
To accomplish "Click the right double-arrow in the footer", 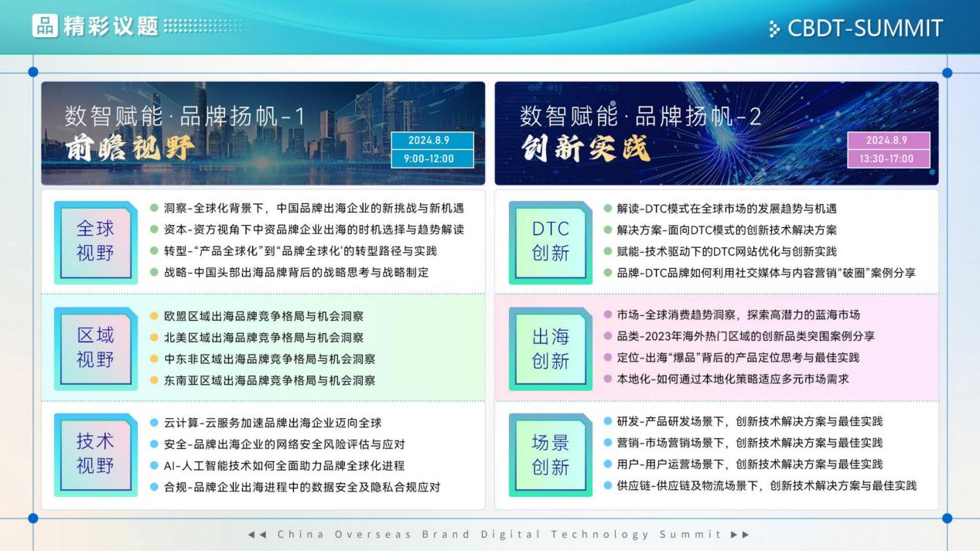I will tap(739, 535).
